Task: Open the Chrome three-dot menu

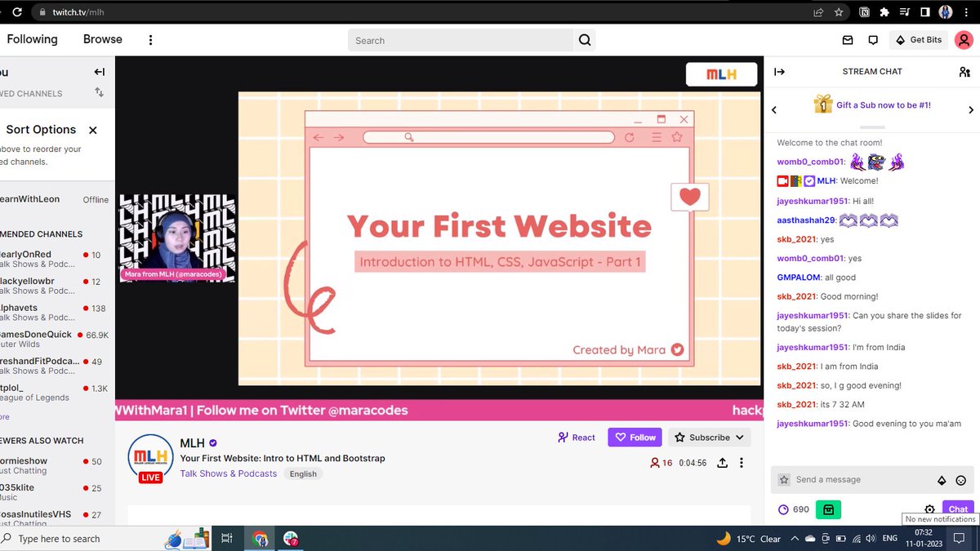Action: click(x=967, y=12)
